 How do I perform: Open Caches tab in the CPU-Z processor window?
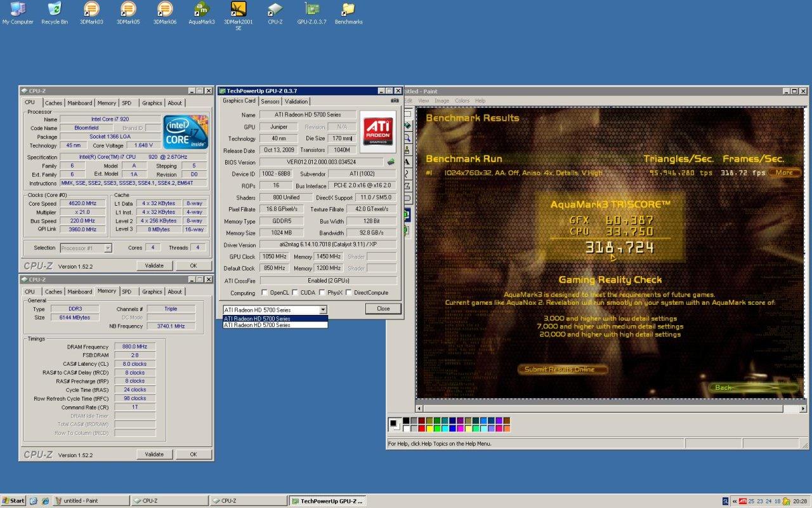pyautogui.click(x=53, y=103)
